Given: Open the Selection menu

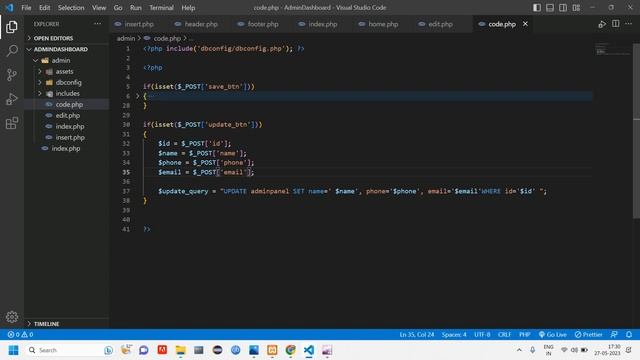Looking at the screenshot, I should 71,8.
